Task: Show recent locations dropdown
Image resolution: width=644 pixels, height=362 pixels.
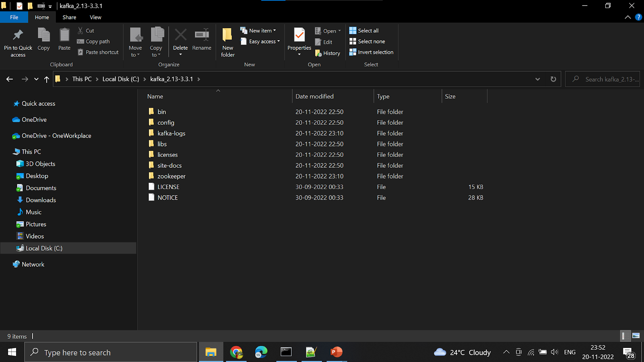Action: click(x=36, y=79)
